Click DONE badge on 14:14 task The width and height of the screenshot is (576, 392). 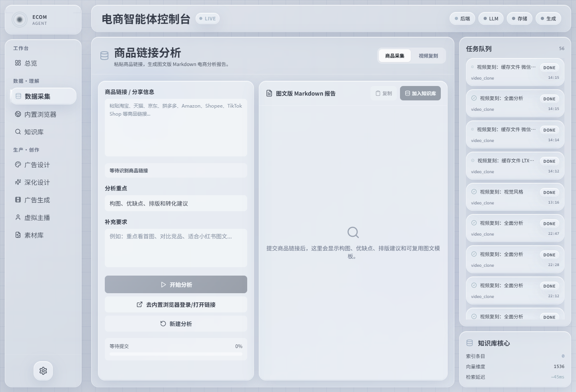click(x=549, y=130)
